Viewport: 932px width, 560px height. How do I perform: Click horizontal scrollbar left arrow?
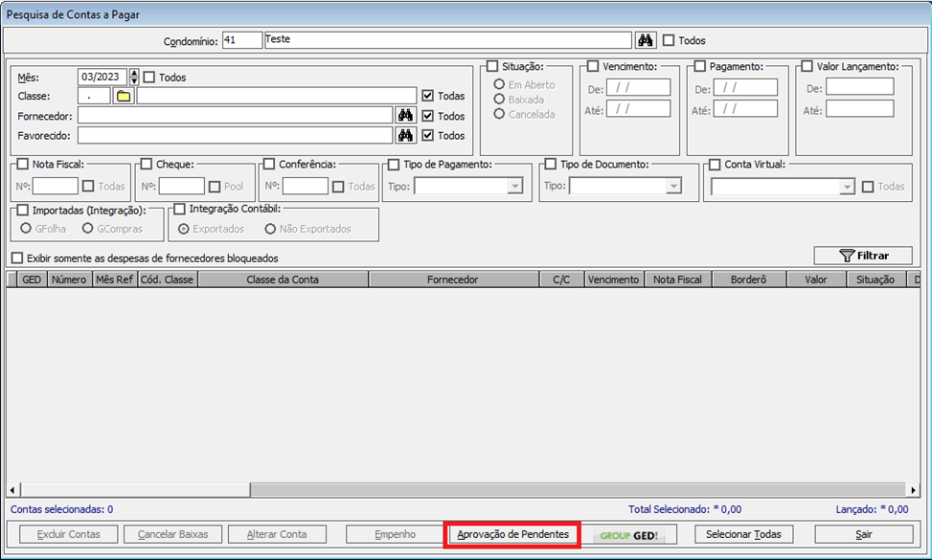pos(13,490)
